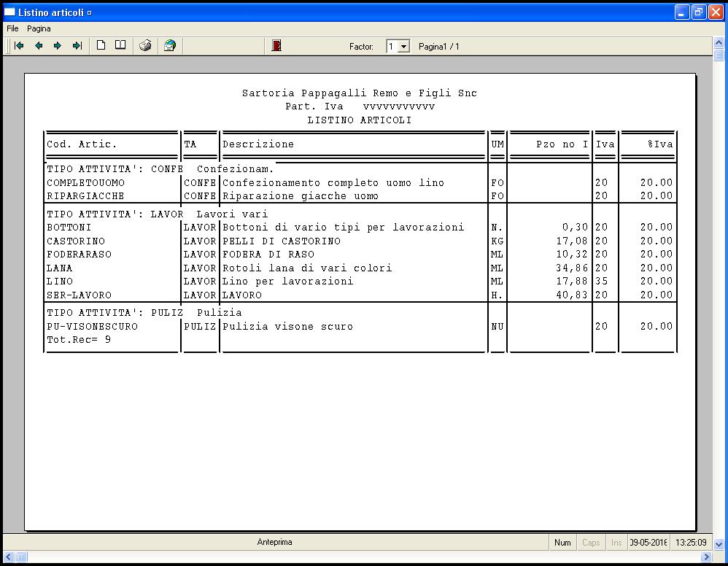Jump to the last page
This screenshot has width=728, height=566.
point(77,45)
